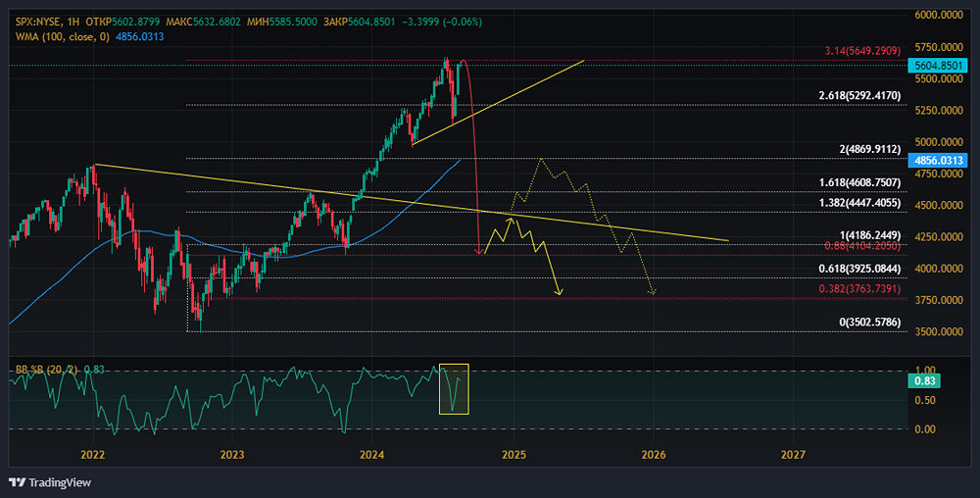The width and height of the screenshot is (980, 498).
Task: Click the cyan 5604.8501 current price tag
Action: [x=938, y=65]
